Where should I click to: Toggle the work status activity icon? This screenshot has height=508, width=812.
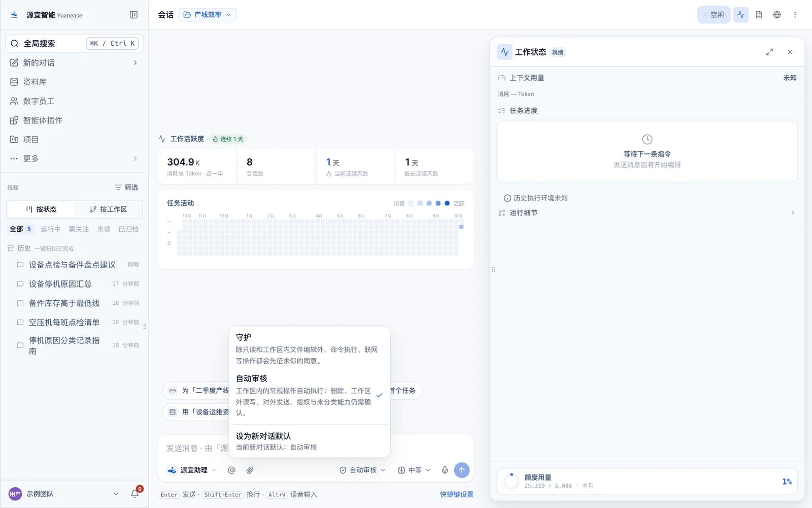pos(741,15)
